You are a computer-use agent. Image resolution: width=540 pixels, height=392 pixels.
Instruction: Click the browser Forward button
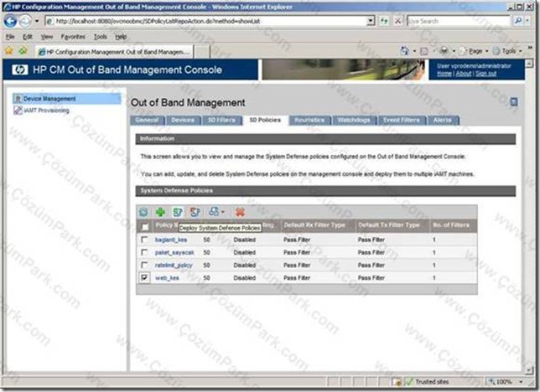click(x=25, y=21)
